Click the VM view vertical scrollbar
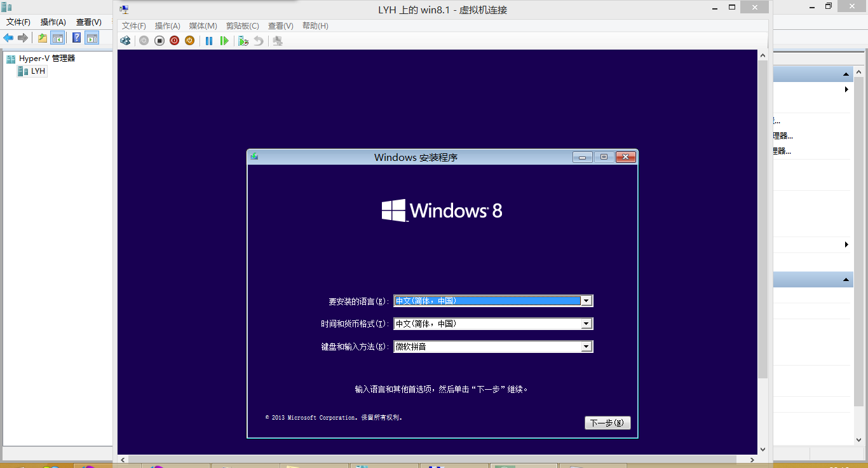 763,219
